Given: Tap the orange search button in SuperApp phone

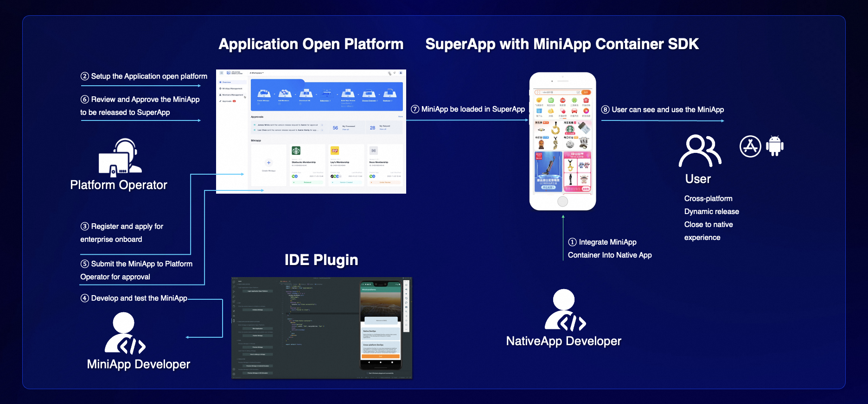Looking at the screenshot, I should pos(586,92).
